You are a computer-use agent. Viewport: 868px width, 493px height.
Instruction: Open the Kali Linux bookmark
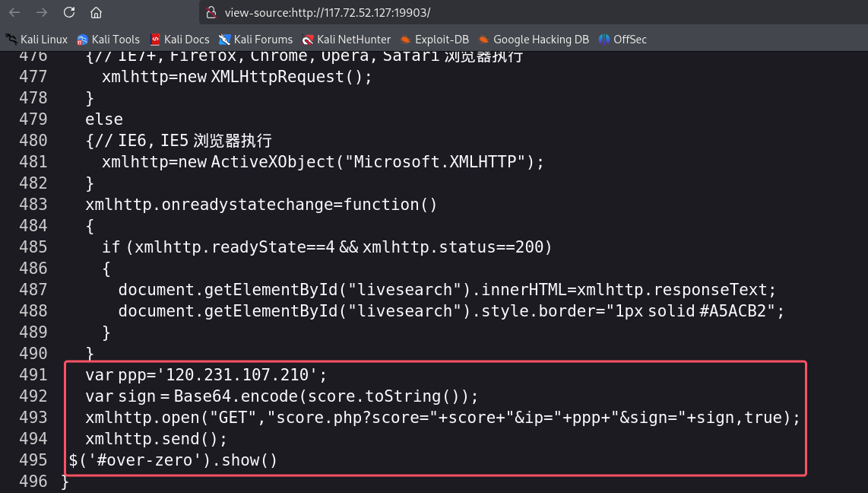[x=36, y=40]
